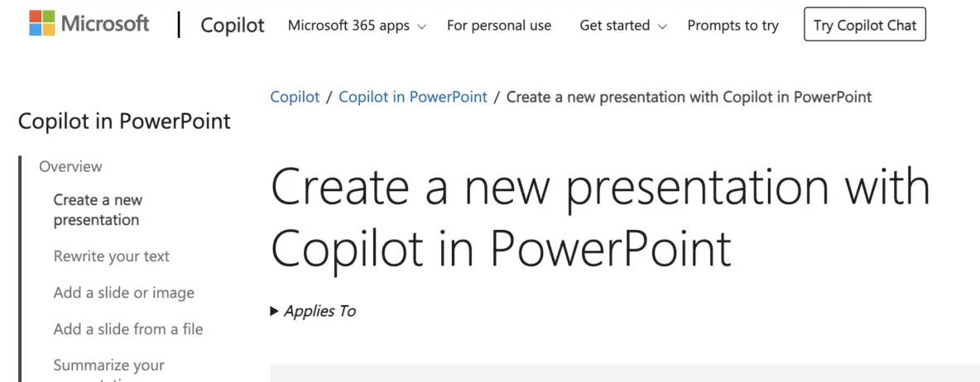Select Overview in the sidebar
Screen dimensions: 980x382
click(70, 166)
